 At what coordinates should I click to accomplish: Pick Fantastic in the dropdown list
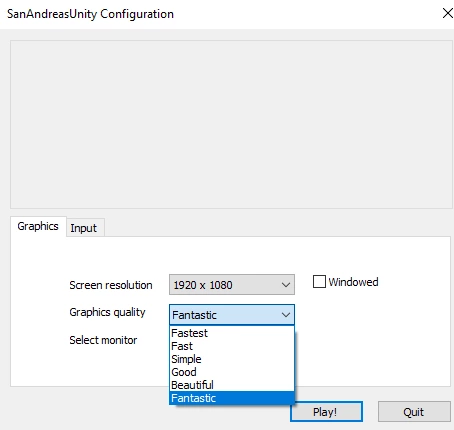click(x=232, y=398)
